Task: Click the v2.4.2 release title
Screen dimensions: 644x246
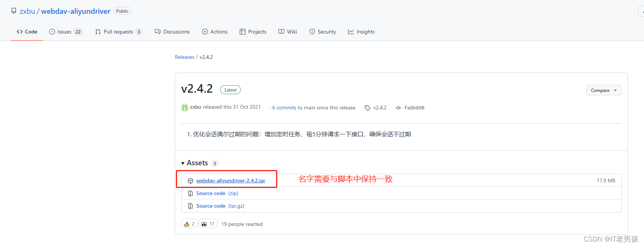Action: (x=197, y=89)
